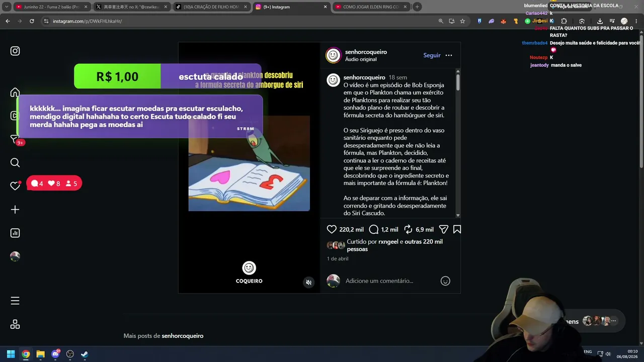Image resolution: width=644 pixels, height=362 pixels.
Task: Open Chrome downloads icon
Action: tap(600, 21)
